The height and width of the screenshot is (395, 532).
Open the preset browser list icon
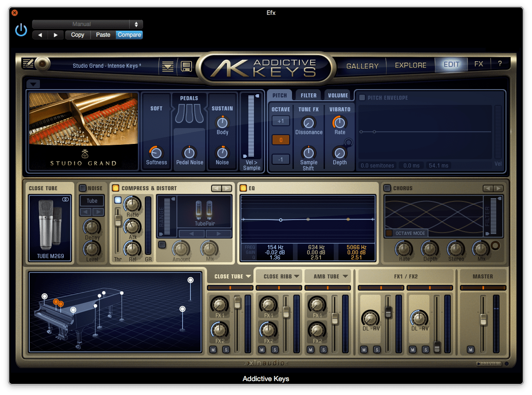[168, 66]
